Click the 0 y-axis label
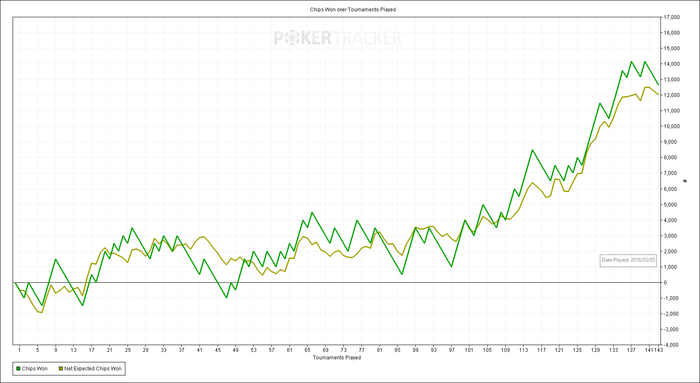 (x=666, y=283)
